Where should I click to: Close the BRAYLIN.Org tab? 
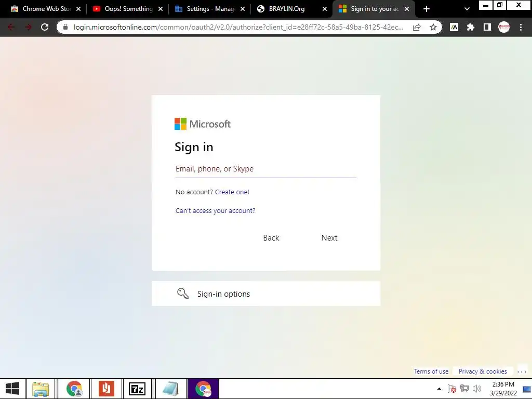pos(325,9)
